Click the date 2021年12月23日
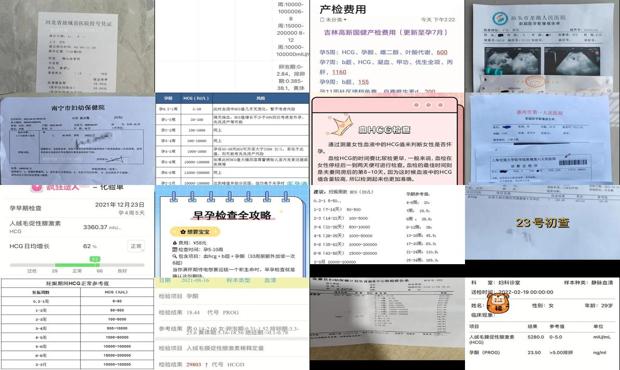This screenshot has height=370, width=620. (x=120, y=204)
